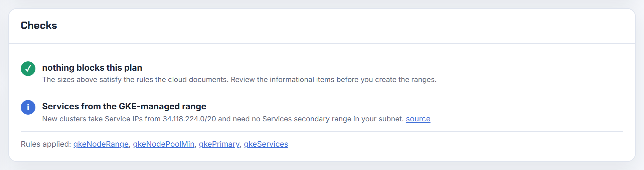Click the blue info icon
Viewport: 644px width, 170px height.
click(x=28, y=107)
